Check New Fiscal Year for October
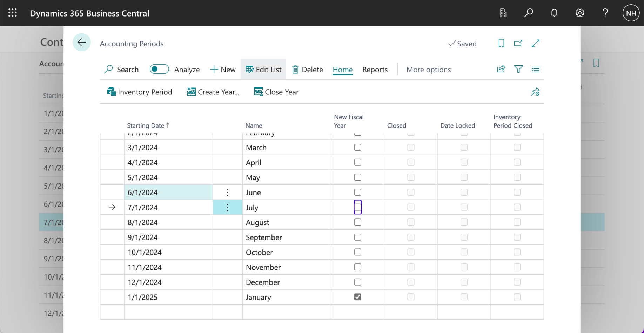Screen dimensions: 644x333 [358, 252]
